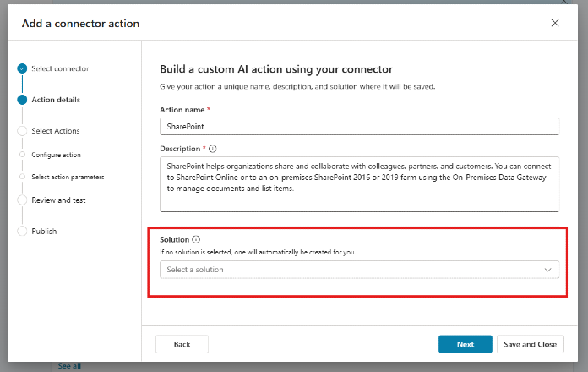
Task: Select the Action details step
Action: [x=56, y=100]
